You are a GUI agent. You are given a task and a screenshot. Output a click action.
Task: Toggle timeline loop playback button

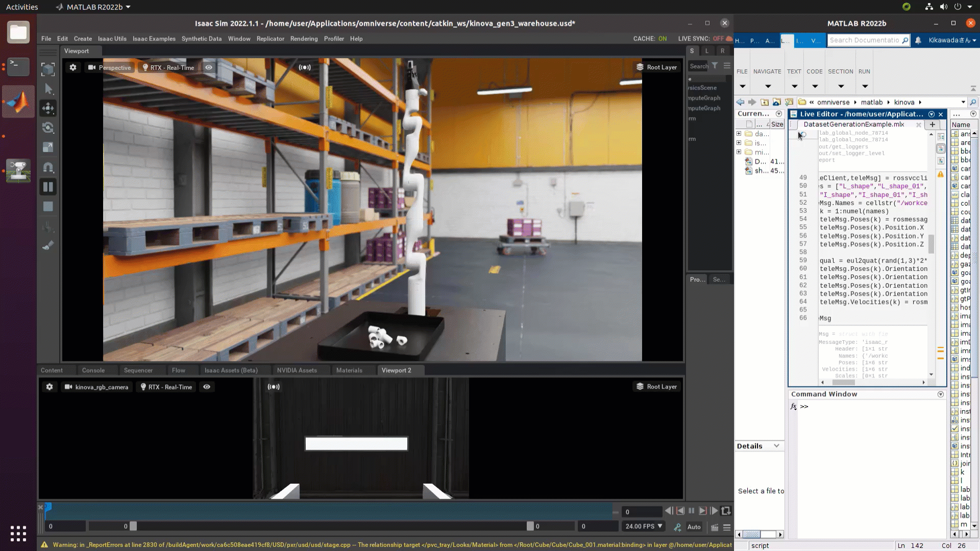[x=726, y=511]
